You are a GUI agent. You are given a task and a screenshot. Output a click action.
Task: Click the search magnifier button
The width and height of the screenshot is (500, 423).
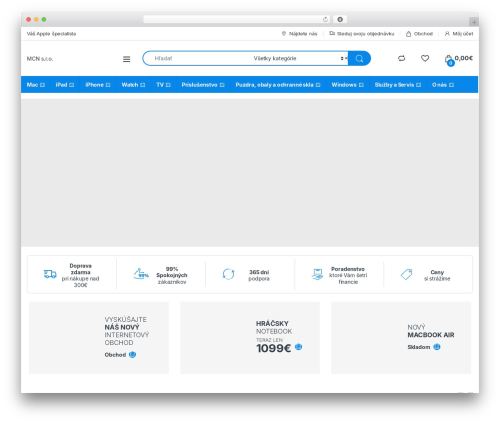point(359,58)
